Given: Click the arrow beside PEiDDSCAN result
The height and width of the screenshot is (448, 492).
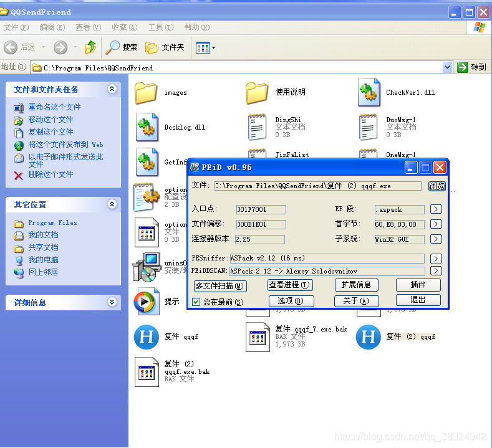Looking at the screenshot, I should click(x=436, y=271).
